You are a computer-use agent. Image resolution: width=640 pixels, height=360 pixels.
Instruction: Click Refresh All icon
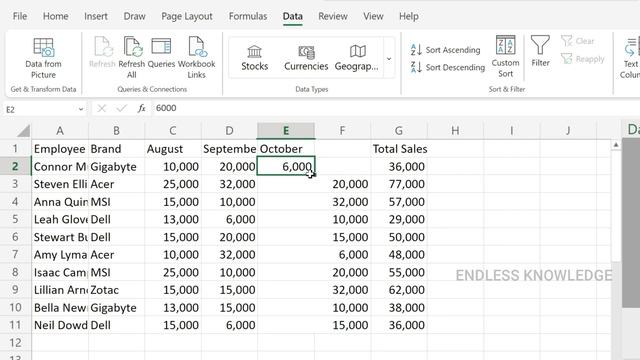coord(131,58)
